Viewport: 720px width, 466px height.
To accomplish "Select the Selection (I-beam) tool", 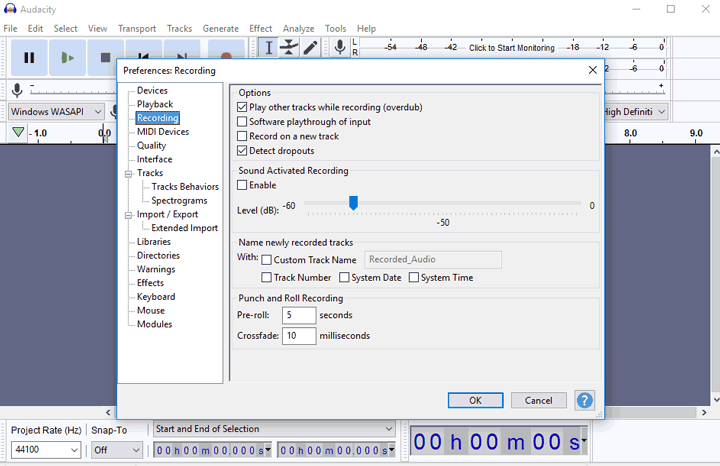I will pos(268,47).
